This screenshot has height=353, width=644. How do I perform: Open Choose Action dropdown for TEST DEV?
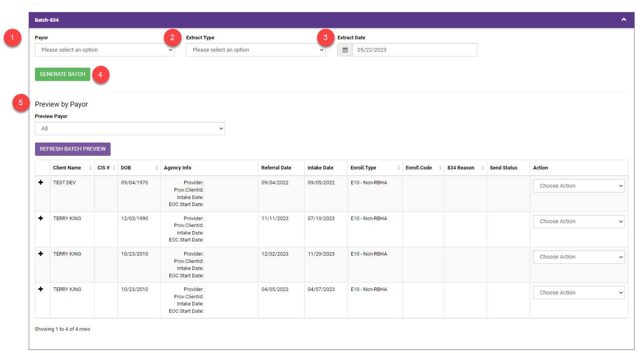579,186
